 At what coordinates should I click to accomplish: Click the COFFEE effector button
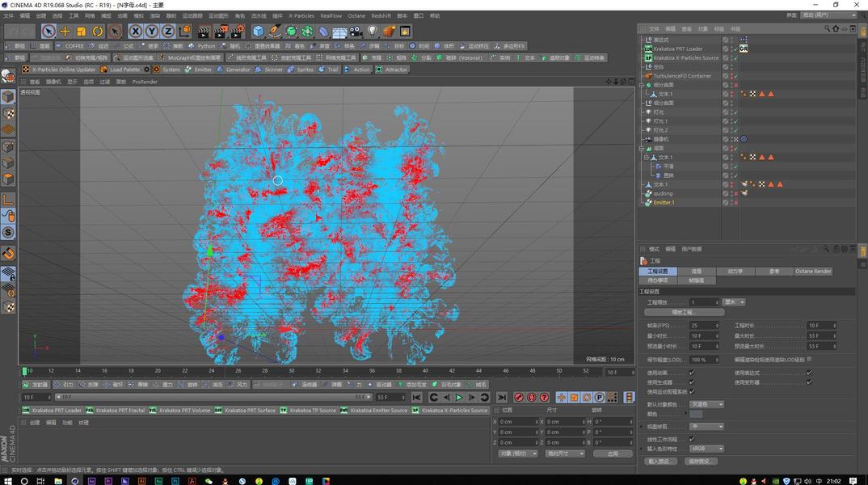[70, 46]
